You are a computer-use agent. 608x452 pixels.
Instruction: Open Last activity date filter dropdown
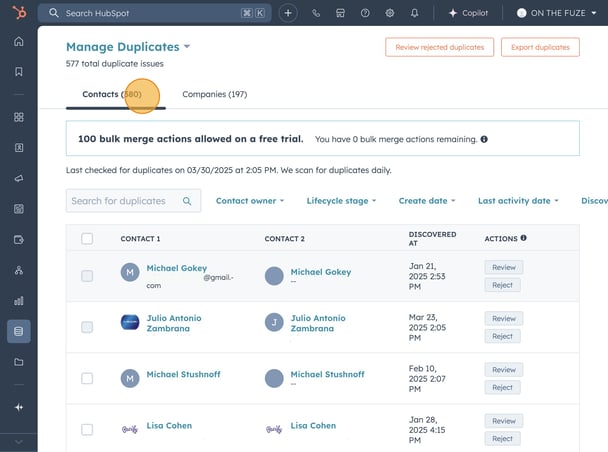(518, 201)
